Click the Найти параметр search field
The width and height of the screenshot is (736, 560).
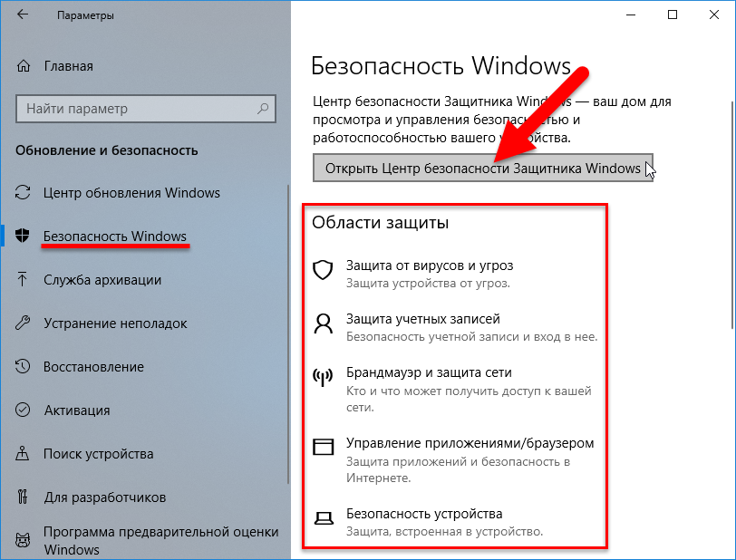point(146,109)
